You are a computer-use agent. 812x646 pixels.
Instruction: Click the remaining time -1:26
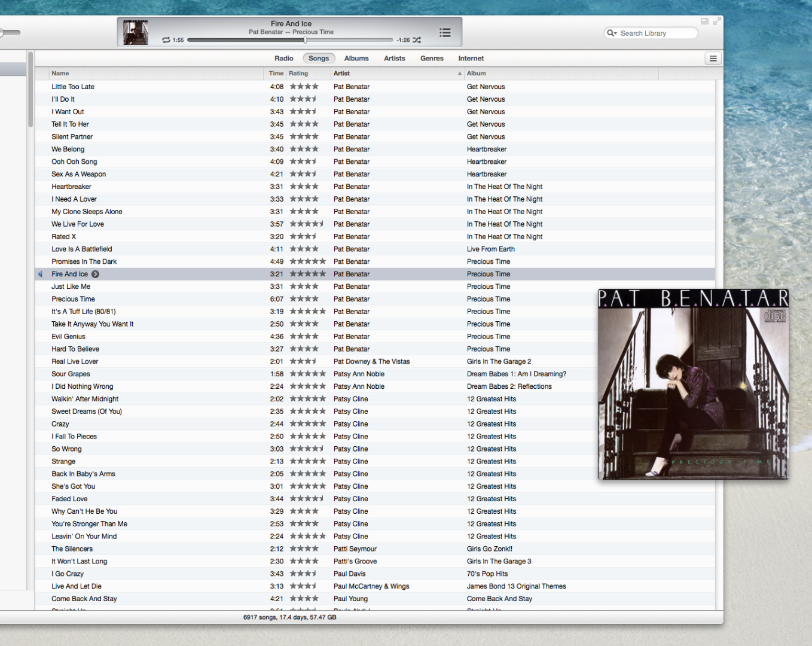click(x=403, y=40)
